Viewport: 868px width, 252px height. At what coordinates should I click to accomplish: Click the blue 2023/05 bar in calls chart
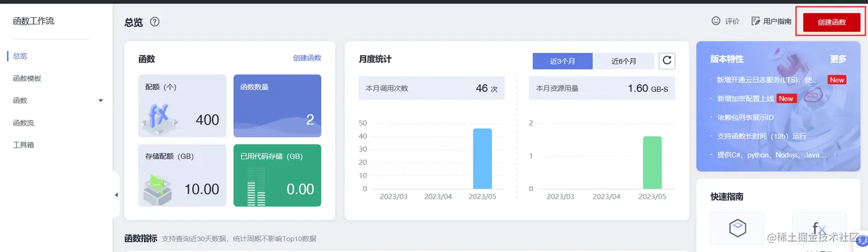tap(482, 158)
